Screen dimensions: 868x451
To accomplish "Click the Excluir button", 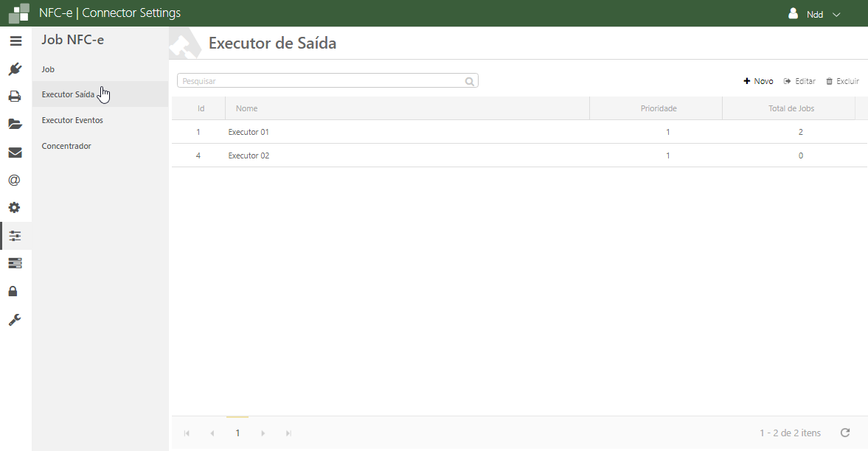I will (x=842, y=81).
